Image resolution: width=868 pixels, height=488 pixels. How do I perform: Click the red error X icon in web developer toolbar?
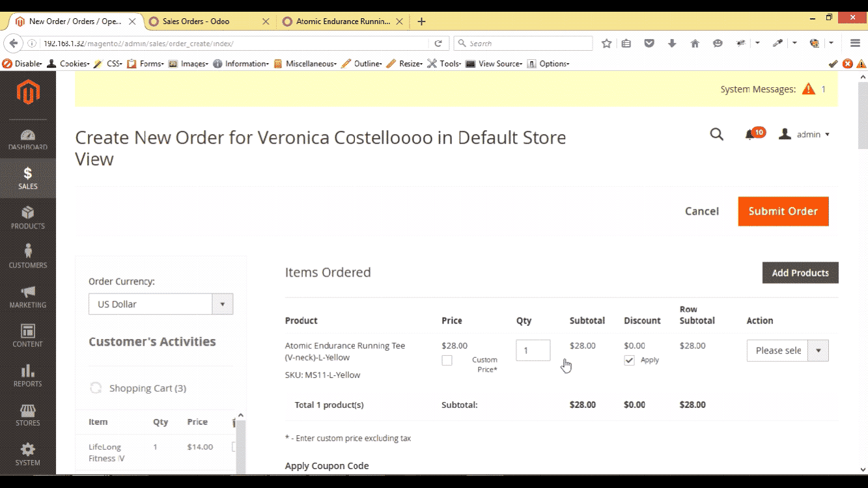click(847, 64)
